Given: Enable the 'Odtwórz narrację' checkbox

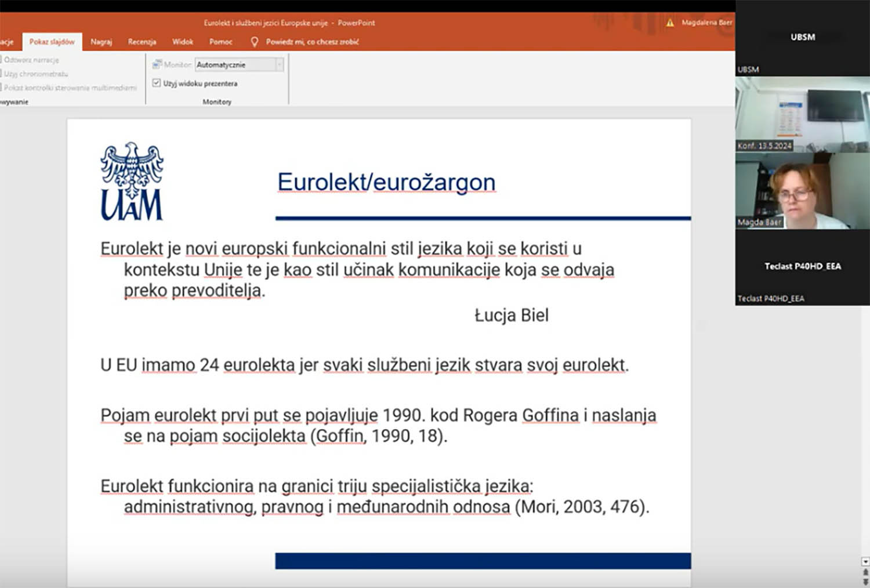Looking at the screenshot, I should 2,60.
